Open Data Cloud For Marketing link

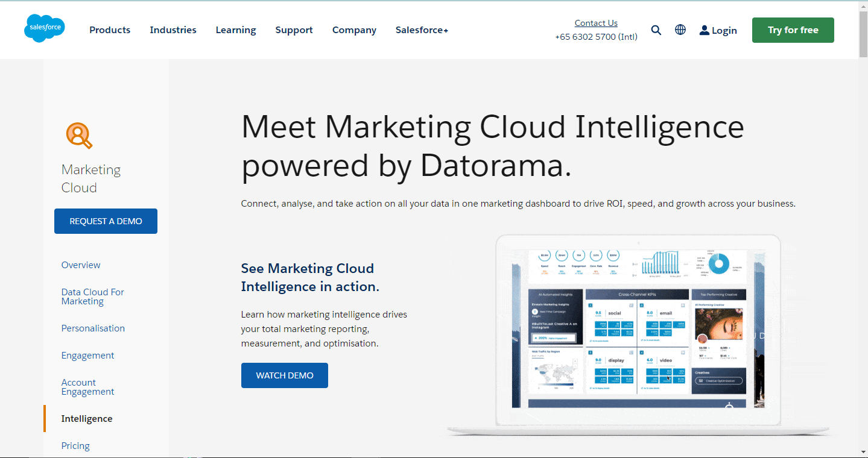(x=92, y=296)
